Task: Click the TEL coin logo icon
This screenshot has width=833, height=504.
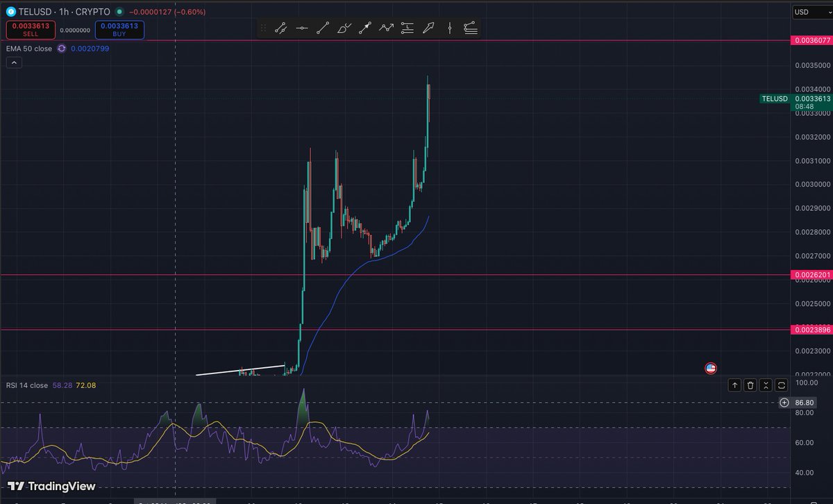Action: coord(11,12)
